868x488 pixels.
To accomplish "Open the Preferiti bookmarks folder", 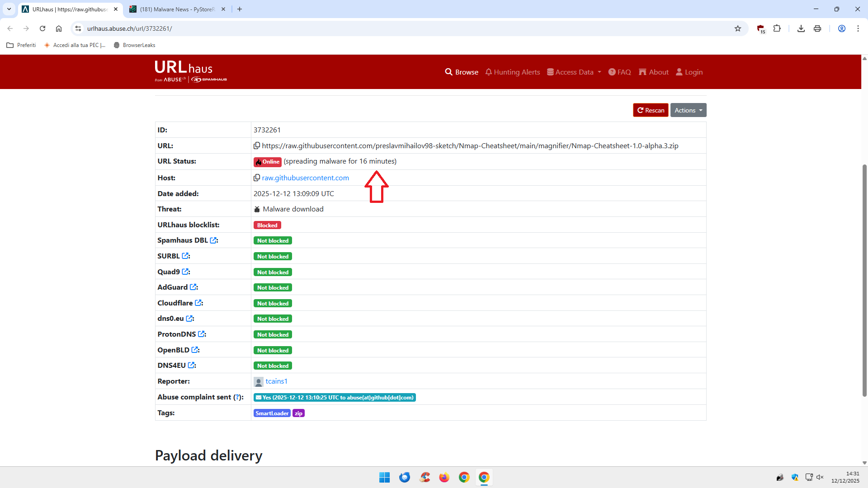I will (x=21, y=45).
